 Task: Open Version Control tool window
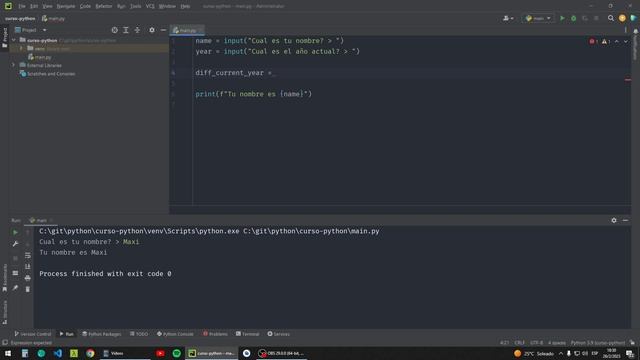pyautogui.click(x=33, y=334)
